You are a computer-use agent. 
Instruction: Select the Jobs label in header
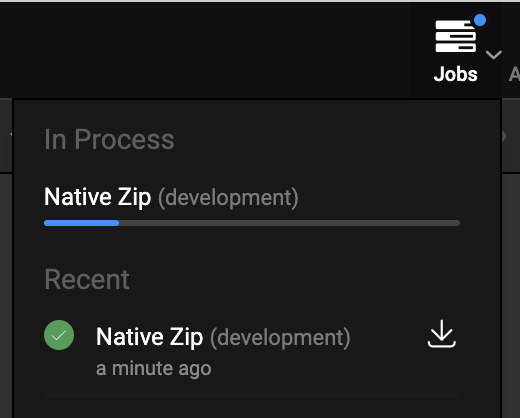tap(455, 74)
